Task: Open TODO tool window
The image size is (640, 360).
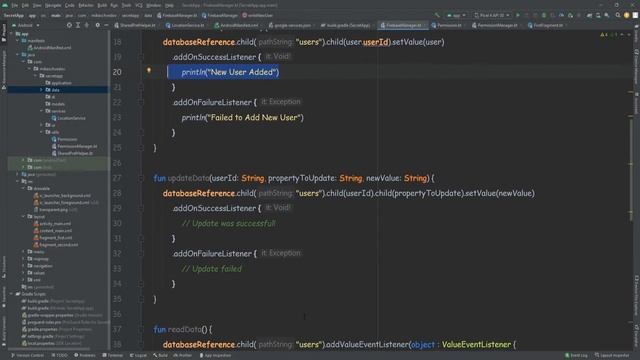Action: point(60,356)
